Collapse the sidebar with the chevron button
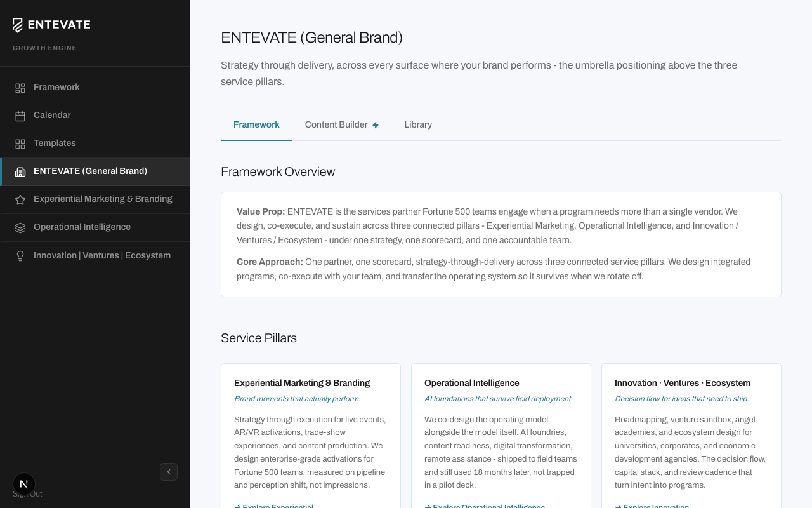 [x=169, y=472]
